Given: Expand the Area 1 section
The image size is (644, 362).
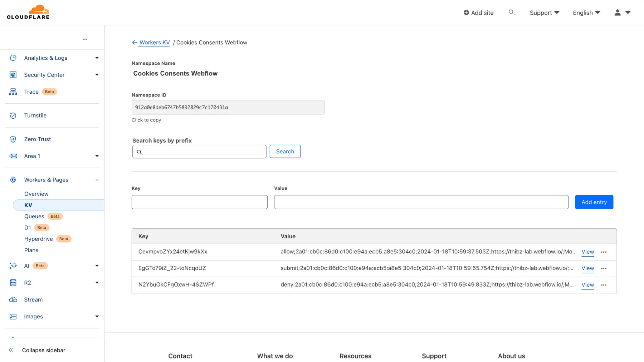Looking at the screenshot, I should coord(97,156).
